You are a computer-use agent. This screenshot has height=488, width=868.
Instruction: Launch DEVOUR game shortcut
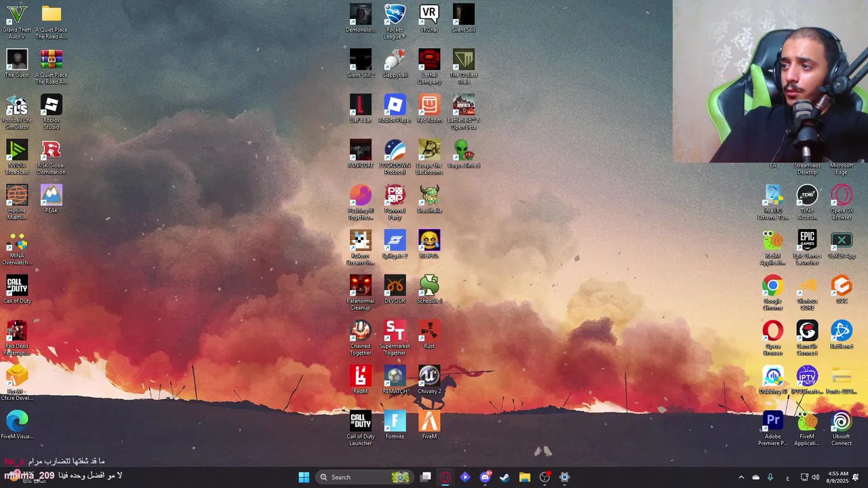(x=395, y=289)
